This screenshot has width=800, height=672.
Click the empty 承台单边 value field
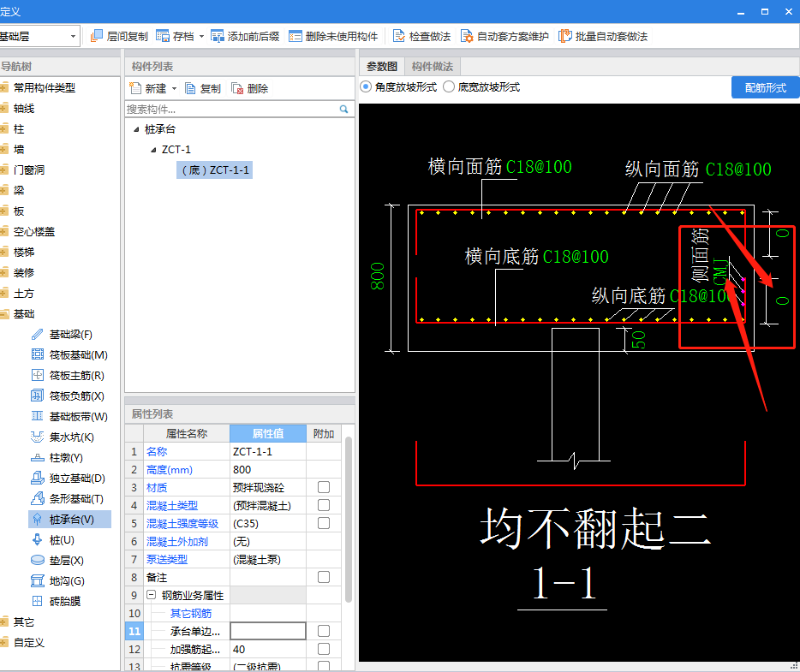[268, 631]
